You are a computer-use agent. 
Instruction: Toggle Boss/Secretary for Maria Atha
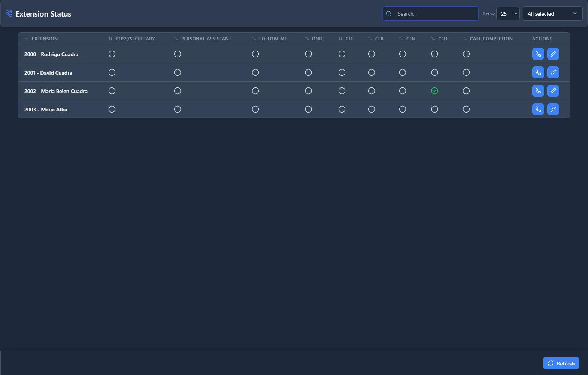[112, 109]
